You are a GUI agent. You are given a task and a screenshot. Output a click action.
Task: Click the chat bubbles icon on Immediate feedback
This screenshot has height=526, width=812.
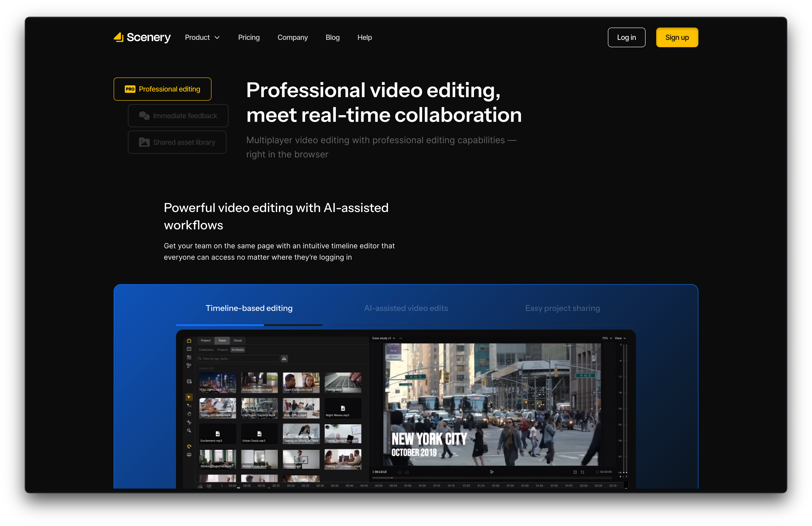(144, 116)
